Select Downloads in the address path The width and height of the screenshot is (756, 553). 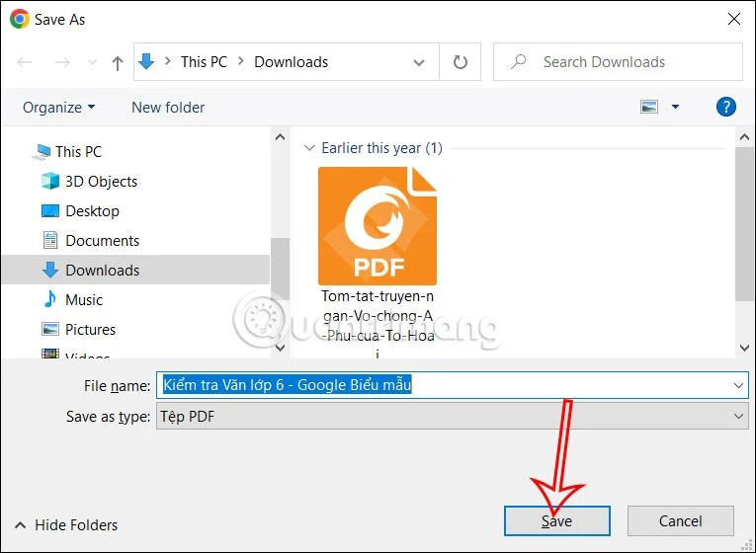292,61
